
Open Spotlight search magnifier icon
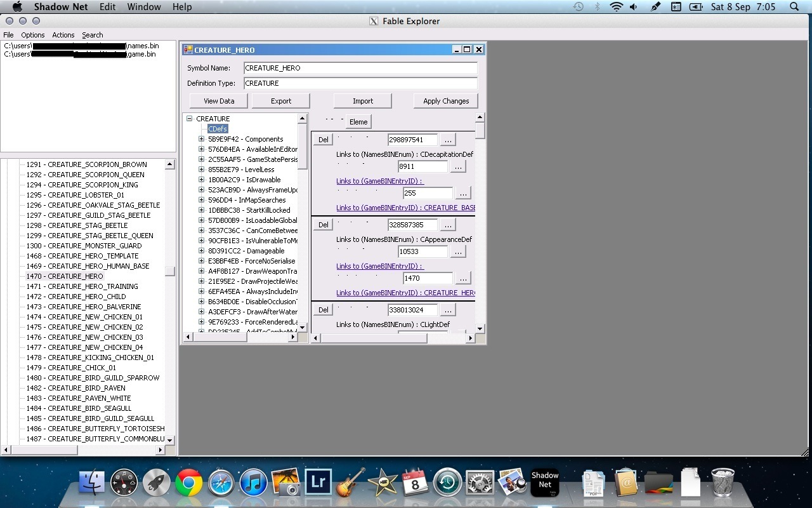click(794, 7)
